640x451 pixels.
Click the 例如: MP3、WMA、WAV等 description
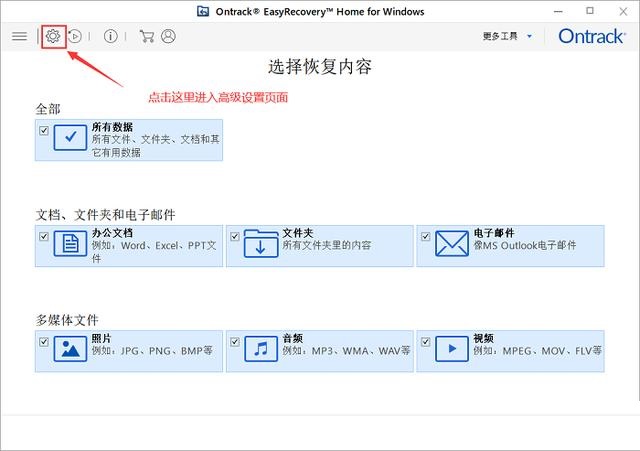click(x=346, y=351)
